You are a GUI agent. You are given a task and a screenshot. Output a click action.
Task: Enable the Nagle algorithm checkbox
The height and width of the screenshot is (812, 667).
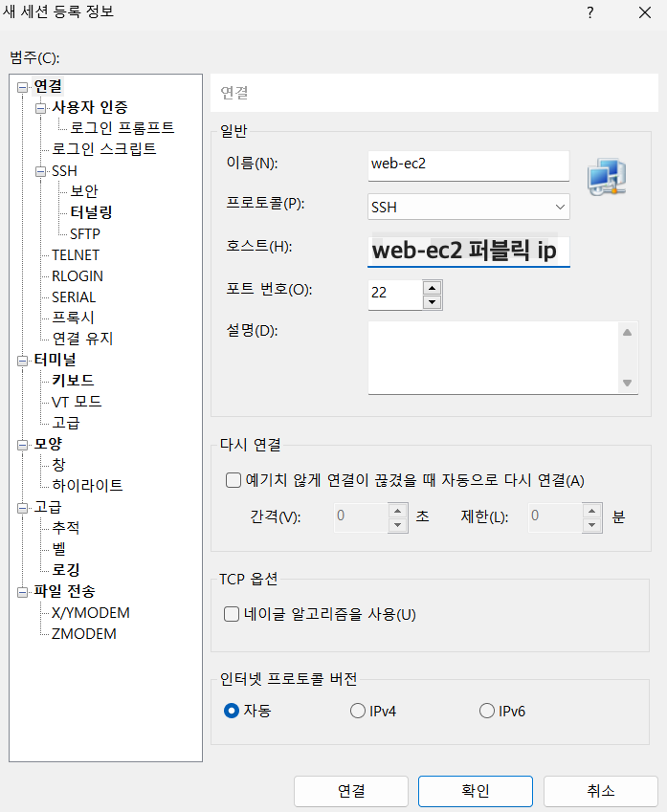[x=232, y=614]
